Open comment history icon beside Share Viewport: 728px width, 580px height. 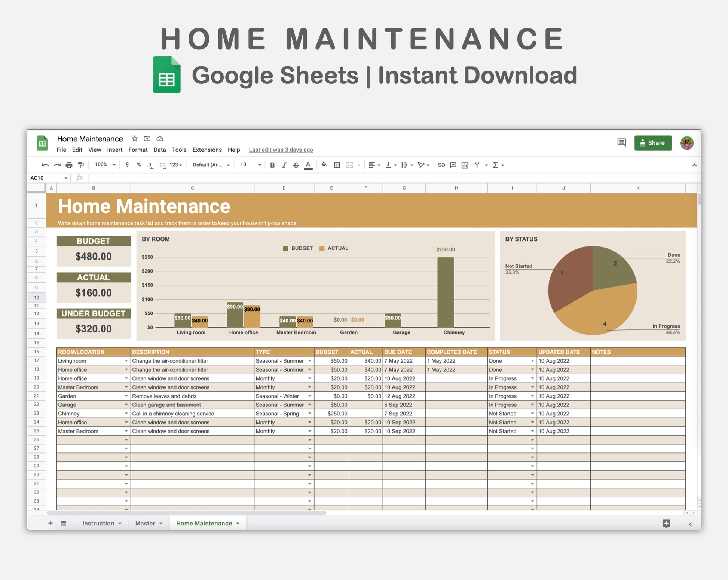pos(621,142)
